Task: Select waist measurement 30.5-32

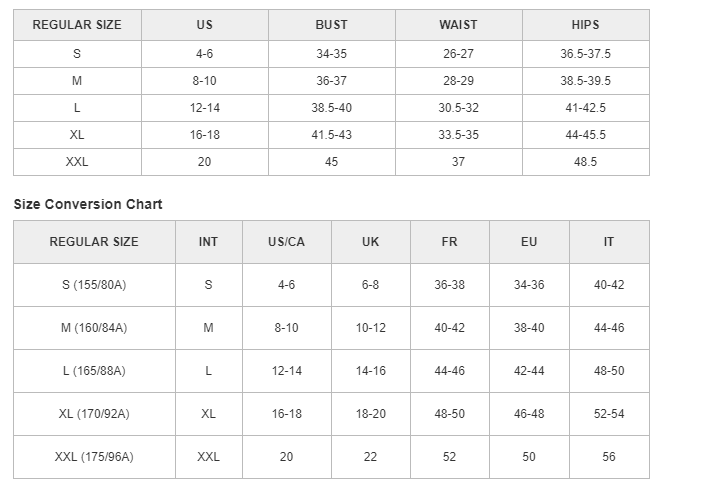Action: pos(458,108)
